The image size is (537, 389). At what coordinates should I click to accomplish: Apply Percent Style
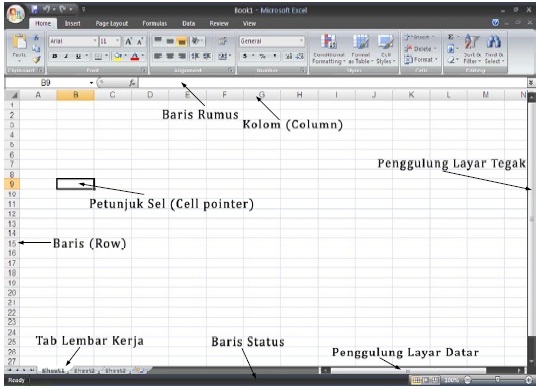pyautogui.click(x=262, y=56)
